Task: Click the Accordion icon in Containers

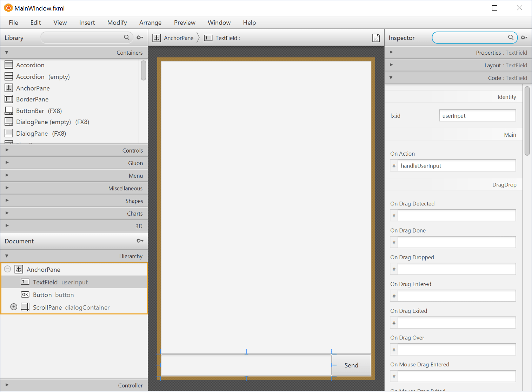Action: coord(9,65)
